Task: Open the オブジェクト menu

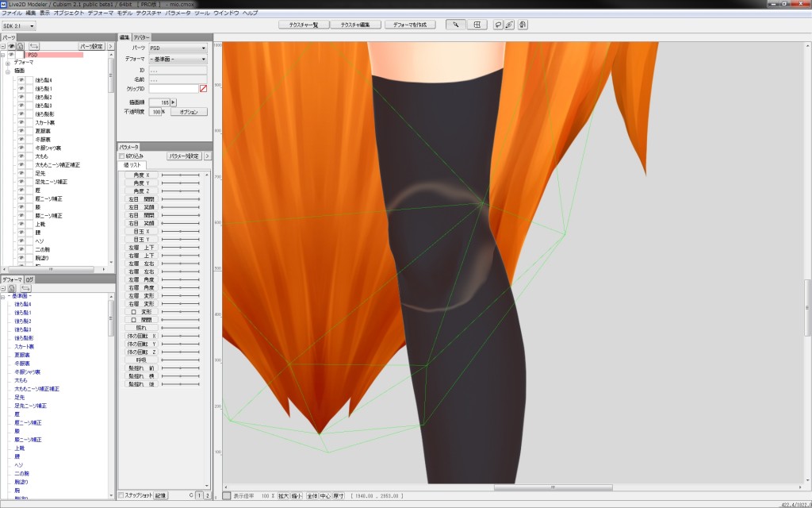Action: (x=68, y=13)
